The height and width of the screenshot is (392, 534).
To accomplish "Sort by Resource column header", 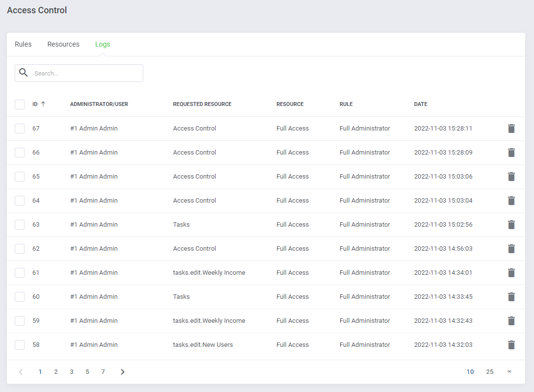I will [290, 104].
